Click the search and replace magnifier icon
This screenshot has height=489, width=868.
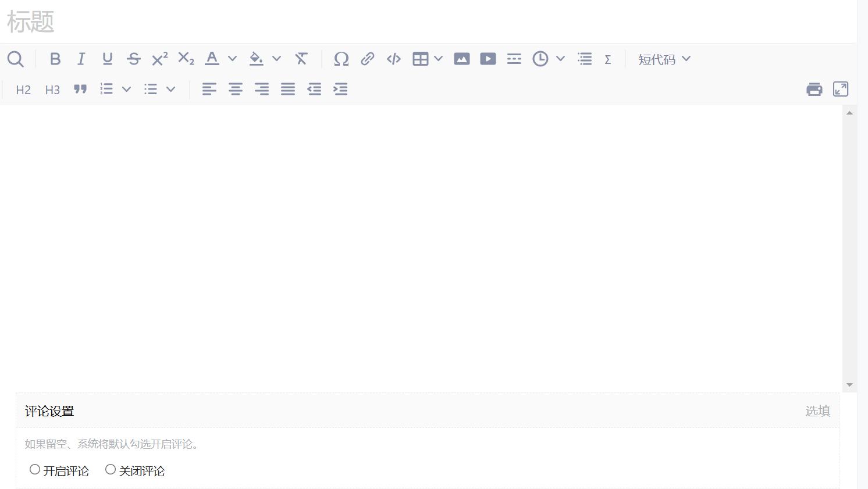[16, 59]
